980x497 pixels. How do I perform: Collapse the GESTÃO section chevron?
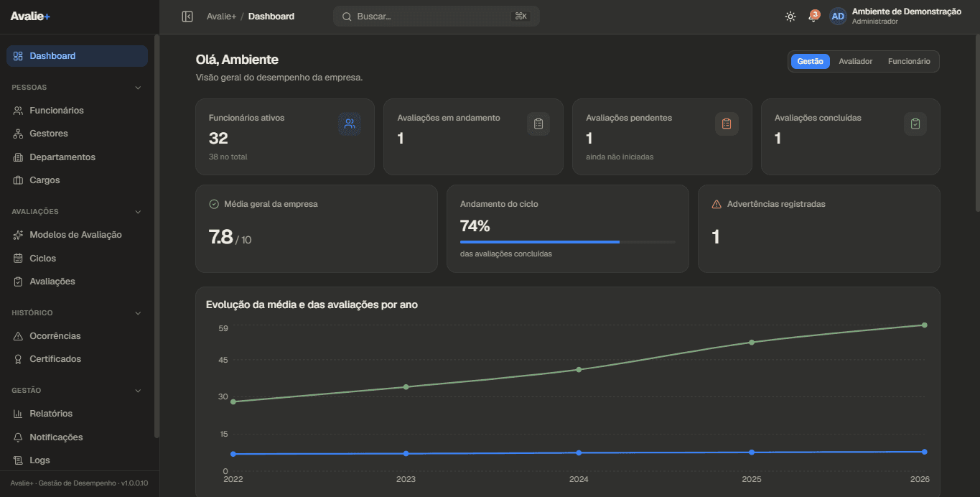pos(138,391)
